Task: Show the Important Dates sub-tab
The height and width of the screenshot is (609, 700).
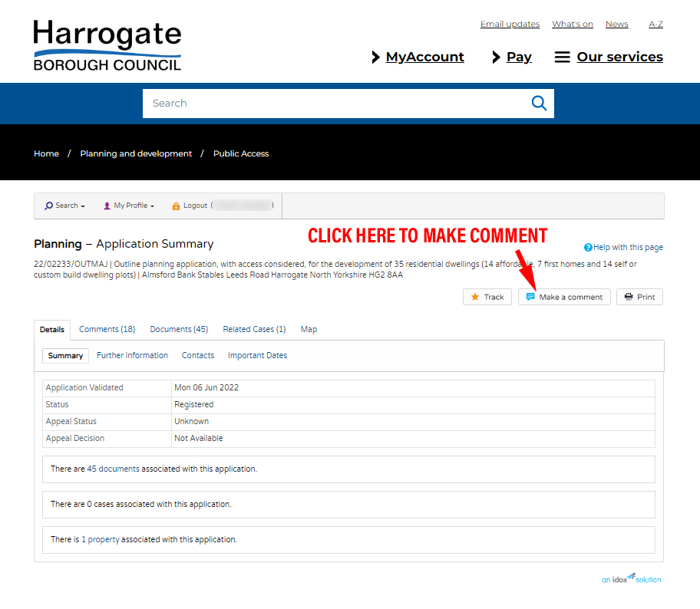Action: pos(257,355)
